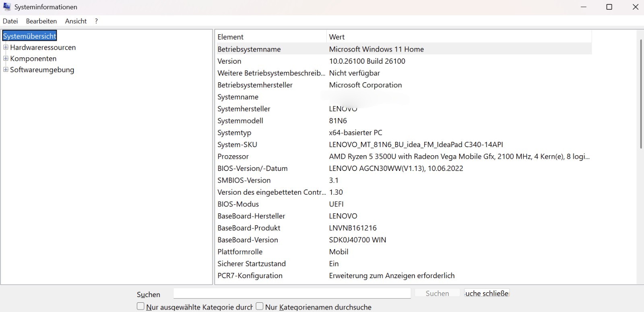Click the LNVNB161216 value
Screen dimensions: 644x312
pos(353,228)
